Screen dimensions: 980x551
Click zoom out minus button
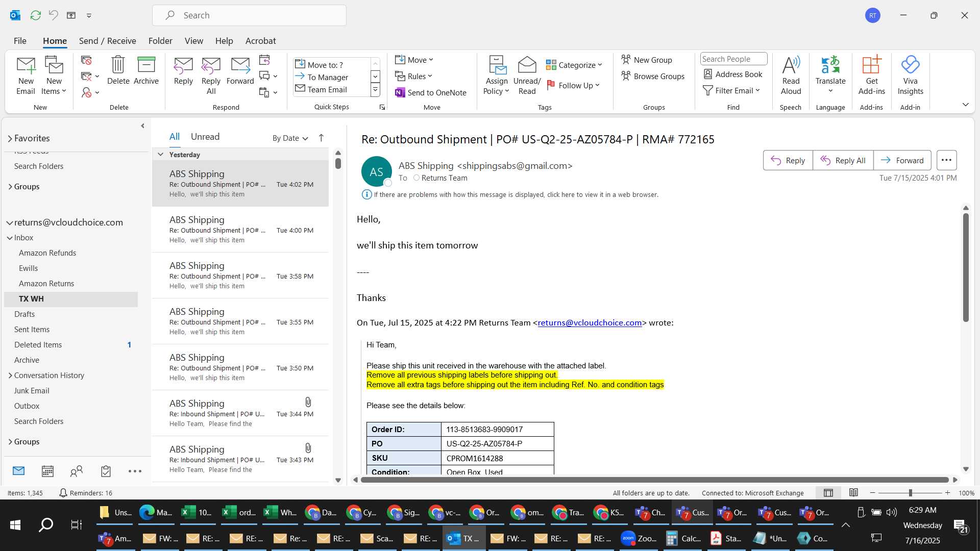(x=872, y=493)
